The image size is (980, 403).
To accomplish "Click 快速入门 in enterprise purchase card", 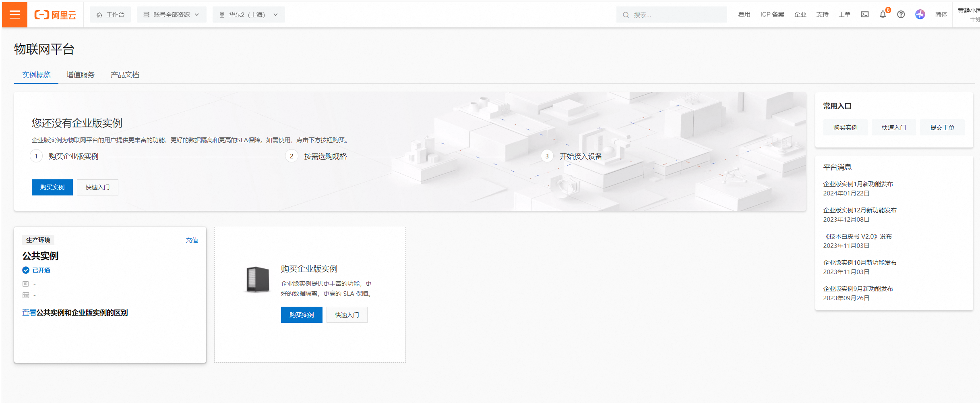I will (347, 315).
